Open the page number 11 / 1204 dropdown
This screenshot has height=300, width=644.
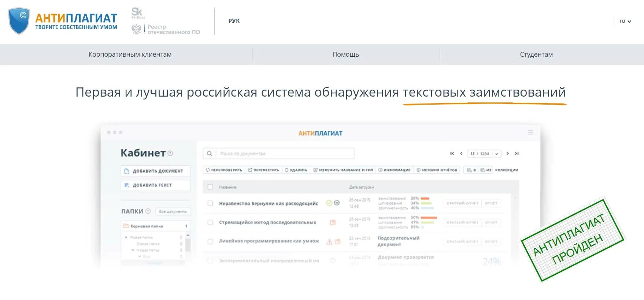(x=484, y=154)
